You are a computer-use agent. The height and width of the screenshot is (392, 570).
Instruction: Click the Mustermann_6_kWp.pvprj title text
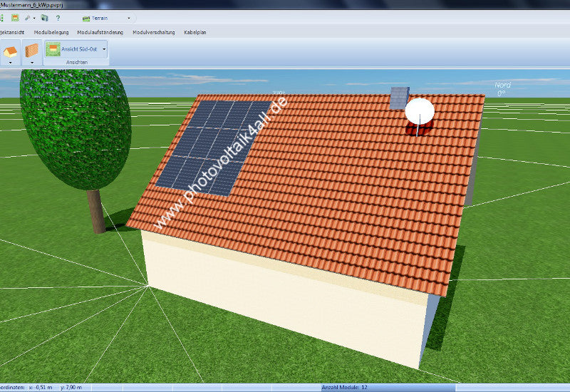31,5
